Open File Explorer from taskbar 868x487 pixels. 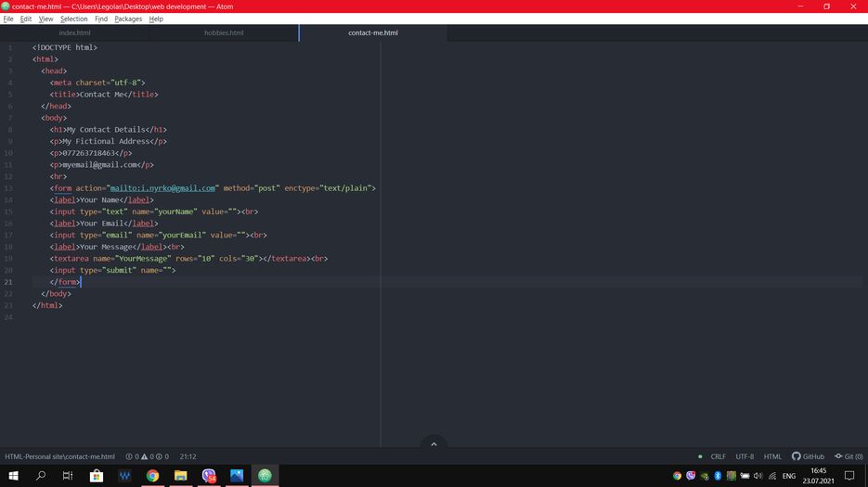point(180,475)
